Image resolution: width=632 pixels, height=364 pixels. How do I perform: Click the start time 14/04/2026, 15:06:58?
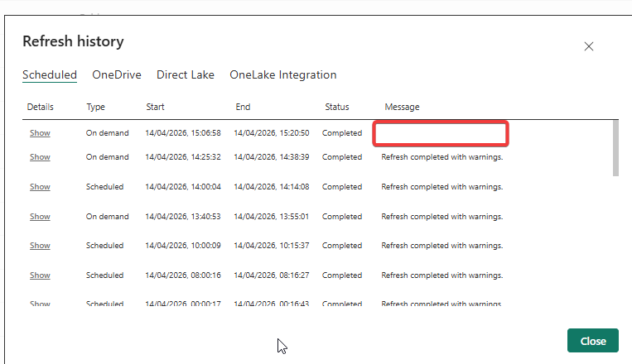[x=183, y=133]
